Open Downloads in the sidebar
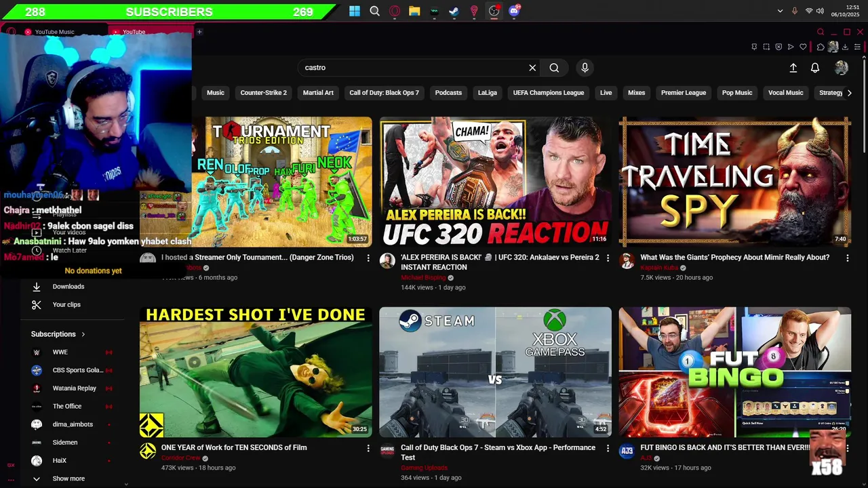This screenshot has width=868, height=488. pos(68,287)
